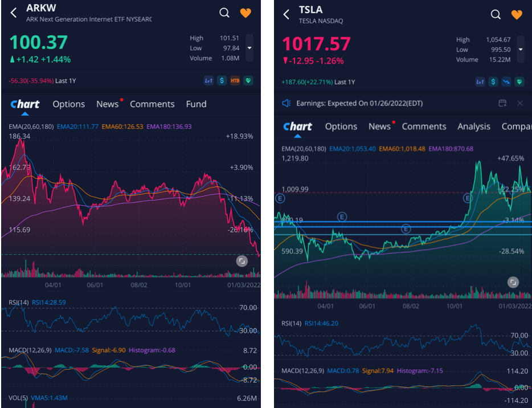Viewport: 532px width, 408px height.
Task: Open ARKW VOL(5) indicator settings
Action: (x=18, y=398)
